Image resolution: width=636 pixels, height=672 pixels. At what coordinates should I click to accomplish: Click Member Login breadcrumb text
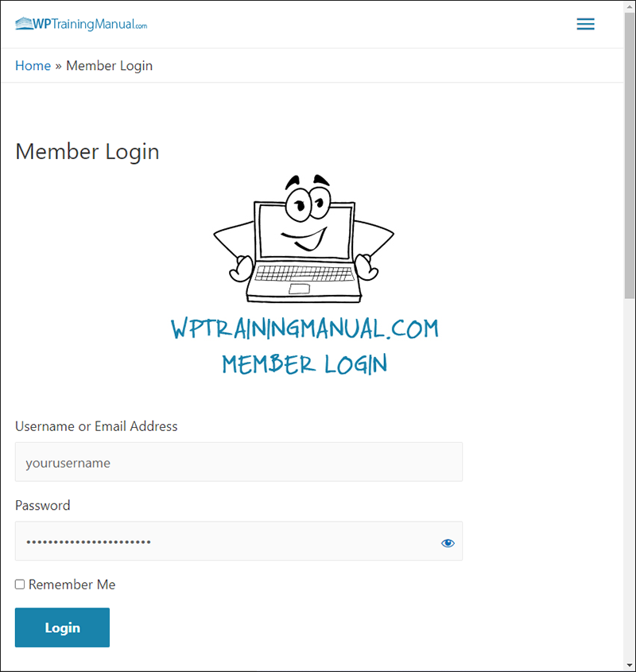(109, 65)
